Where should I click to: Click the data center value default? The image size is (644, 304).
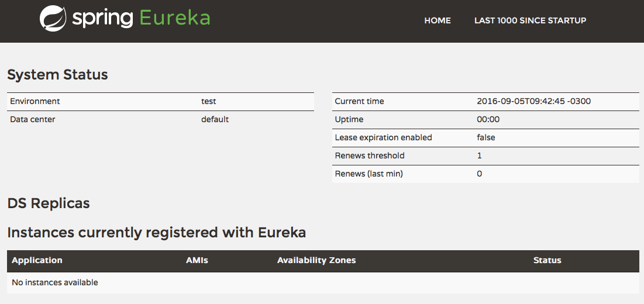[x=215, y=119]
